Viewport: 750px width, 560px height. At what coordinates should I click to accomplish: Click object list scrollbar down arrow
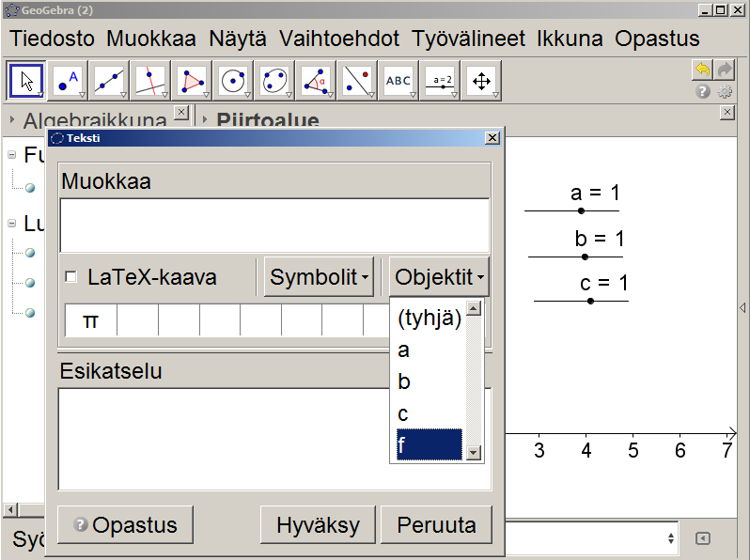point(473,452)
